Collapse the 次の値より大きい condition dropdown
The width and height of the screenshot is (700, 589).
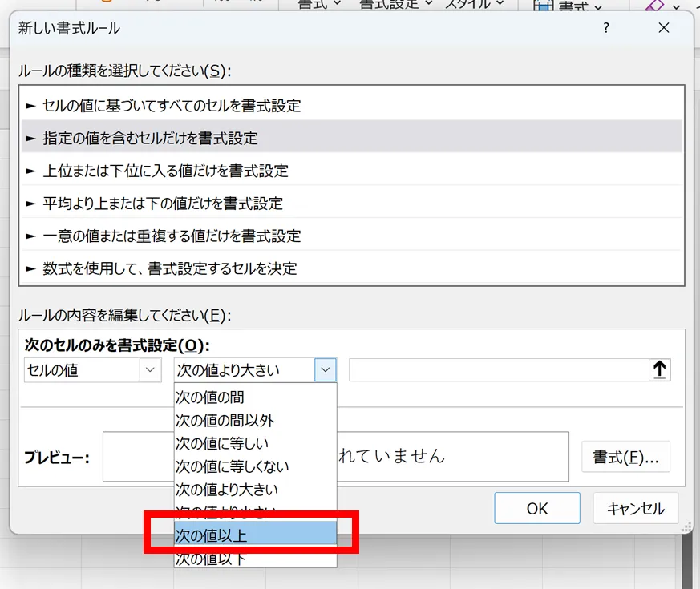[325, 370]
